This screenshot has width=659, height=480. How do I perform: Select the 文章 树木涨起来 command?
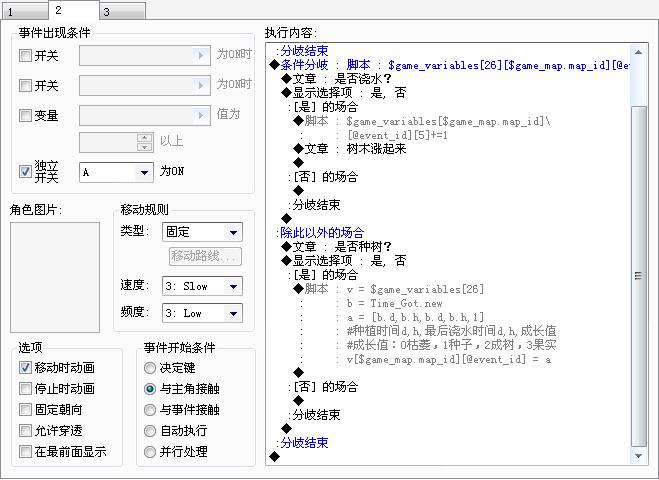tap(349, 149)
